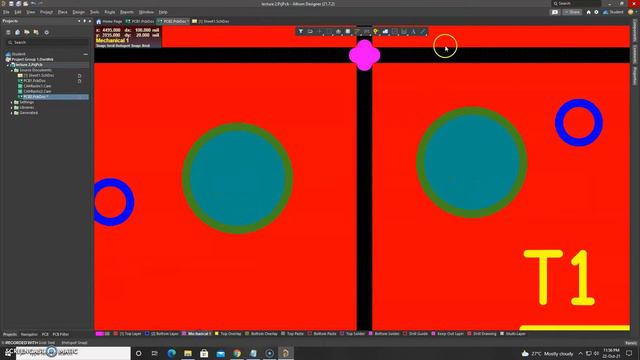
Task: Click the title bar Search box
Action: pos(576,4)
